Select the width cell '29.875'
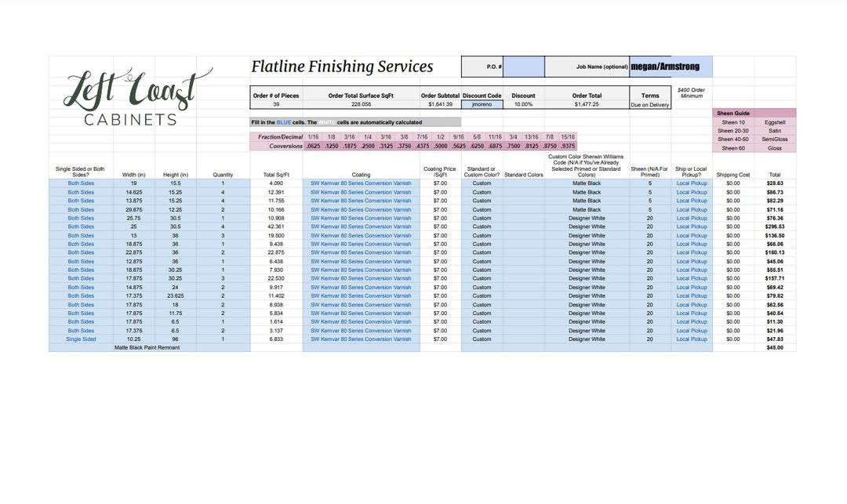Screen dimensions: 847x504 point(133,209)
